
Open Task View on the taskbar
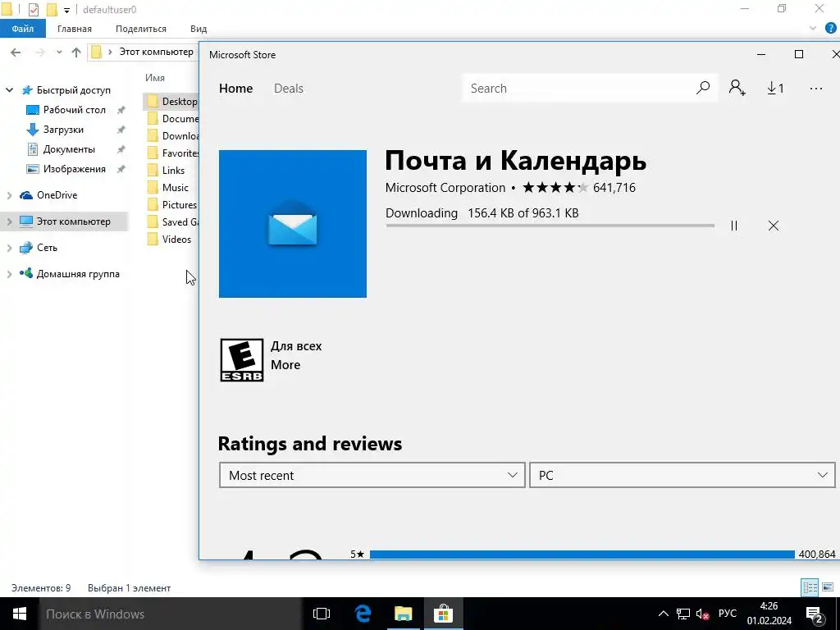(x=322, y=614)
